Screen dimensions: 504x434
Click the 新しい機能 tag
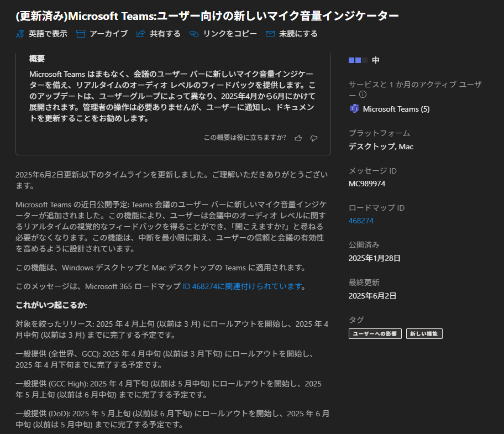point(424,334)
